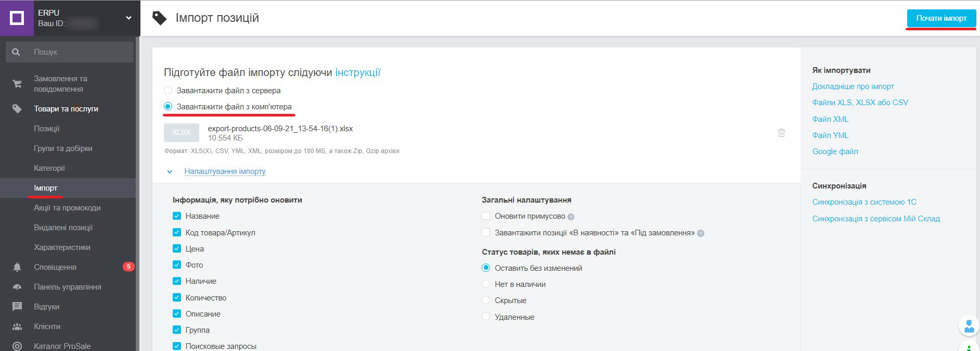Click the purple ERPU logo icon
980x351 pixels.
17,18
